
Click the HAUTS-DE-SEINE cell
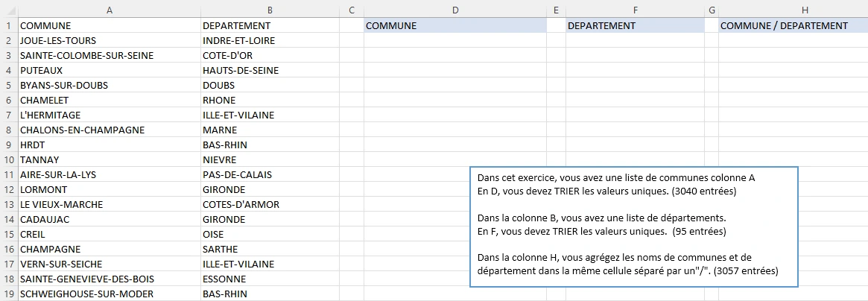tap(269, 70)
